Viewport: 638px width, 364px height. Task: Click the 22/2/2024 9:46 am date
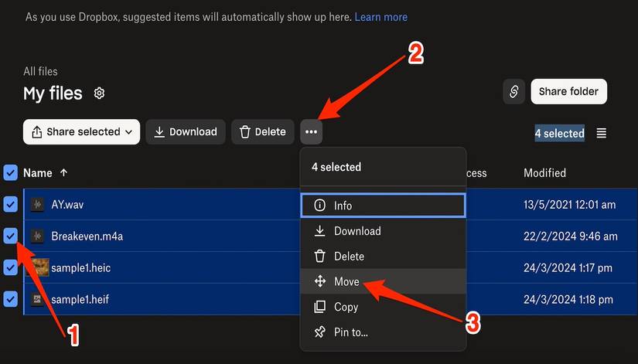(x=571, y=236)
